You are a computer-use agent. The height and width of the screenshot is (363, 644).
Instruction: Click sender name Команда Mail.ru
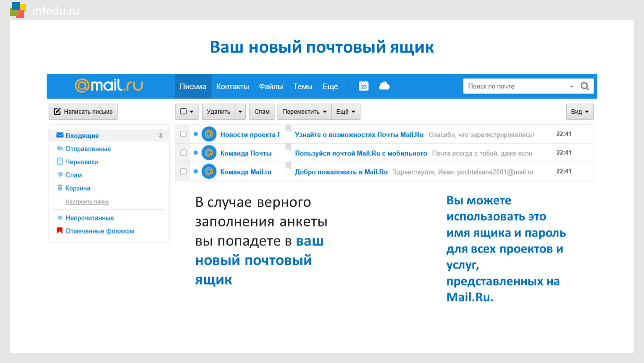point(246,172)
